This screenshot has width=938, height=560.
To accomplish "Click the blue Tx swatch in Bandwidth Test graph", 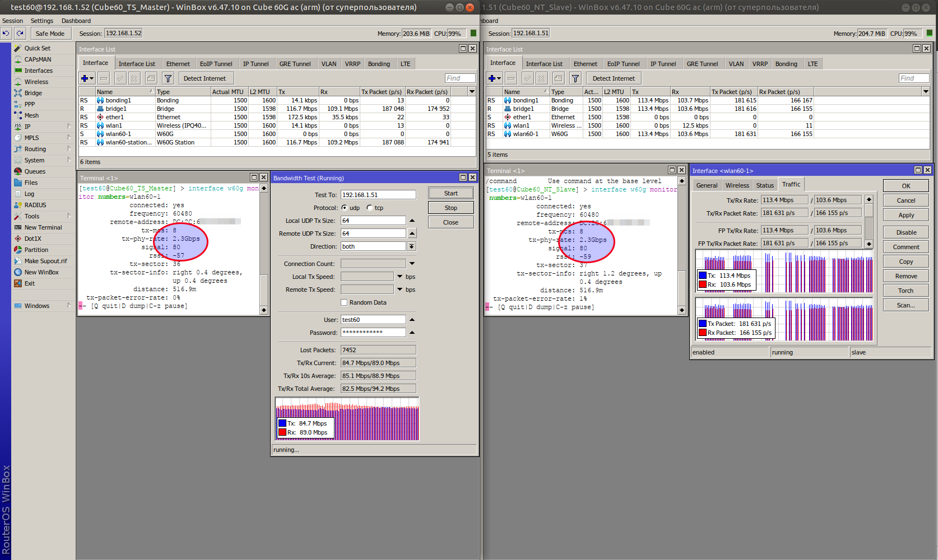I will click(x=282, y=423).
